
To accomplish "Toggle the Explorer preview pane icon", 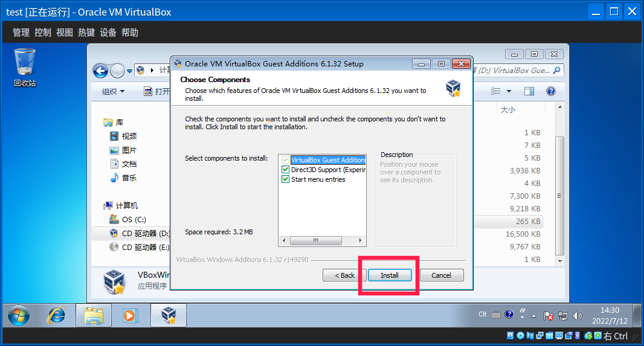I will point(529,91).
